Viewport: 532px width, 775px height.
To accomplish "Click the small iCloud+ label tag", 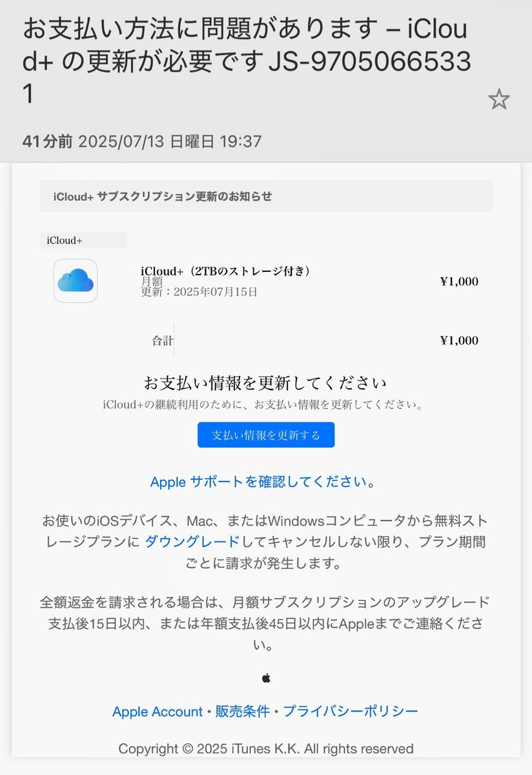I will pos(83,240).
